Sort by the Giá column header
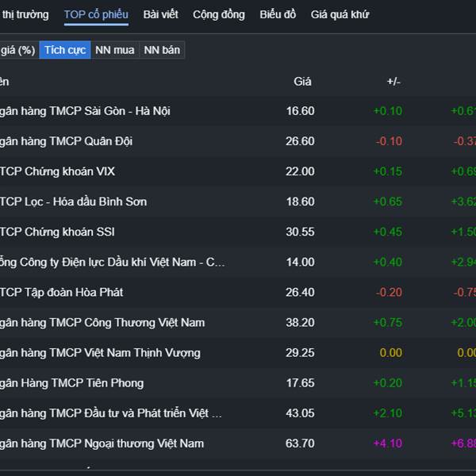This screenshot has height=476, width=476. click(302, 81)
